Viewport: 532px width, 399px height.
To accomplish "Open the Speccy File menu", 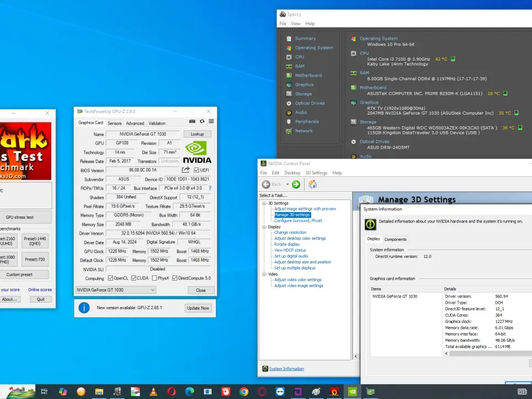I will point(283,24).
